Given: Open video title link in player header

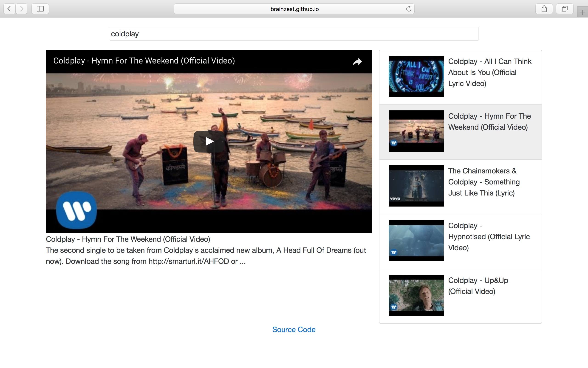Looking at the screenshot, I should tap(144, 60).
